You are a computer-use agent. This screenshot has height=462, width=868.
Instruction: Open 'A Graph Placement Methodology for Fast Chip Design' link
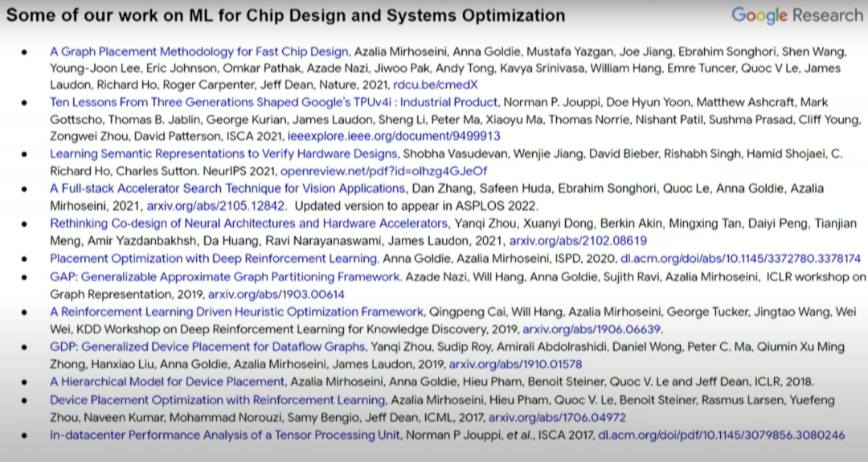(199, 51)
